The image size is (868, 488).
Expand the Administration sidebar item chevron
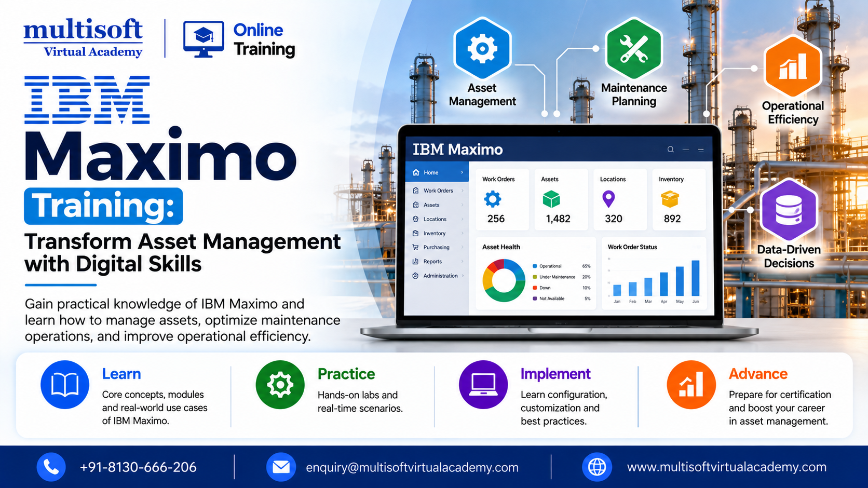click(462, 276)
